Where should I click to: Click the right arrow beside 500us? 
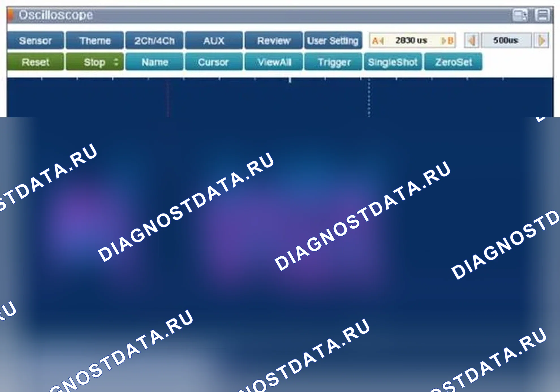coord(541,40)
